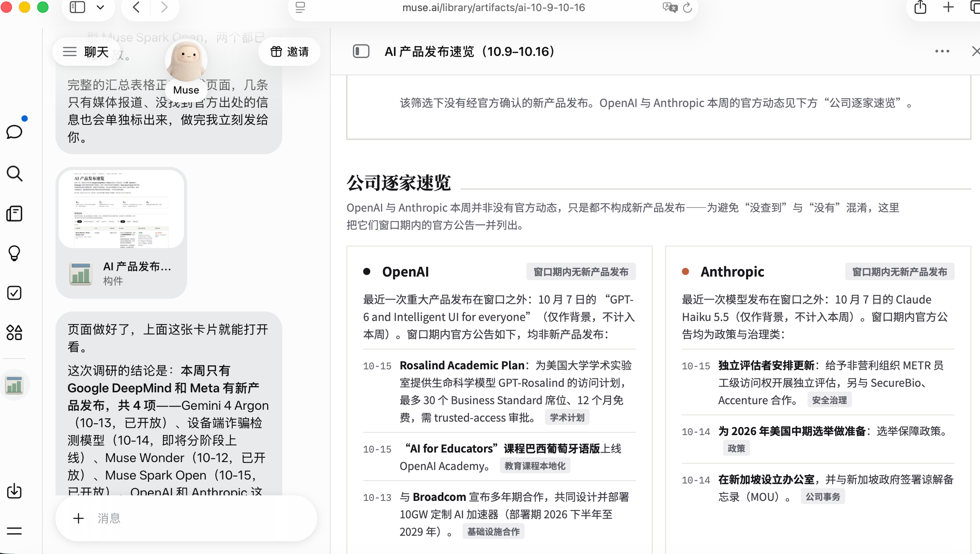Expand the browser sidebar dropdown chevron

100,8
